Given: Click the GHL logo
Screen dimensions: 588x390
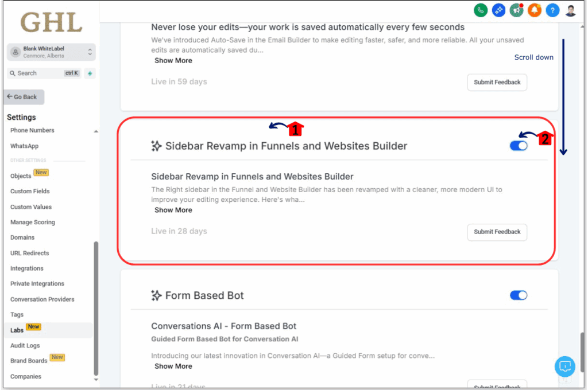Looking at the screenshot, I should (x=51, y=22).
